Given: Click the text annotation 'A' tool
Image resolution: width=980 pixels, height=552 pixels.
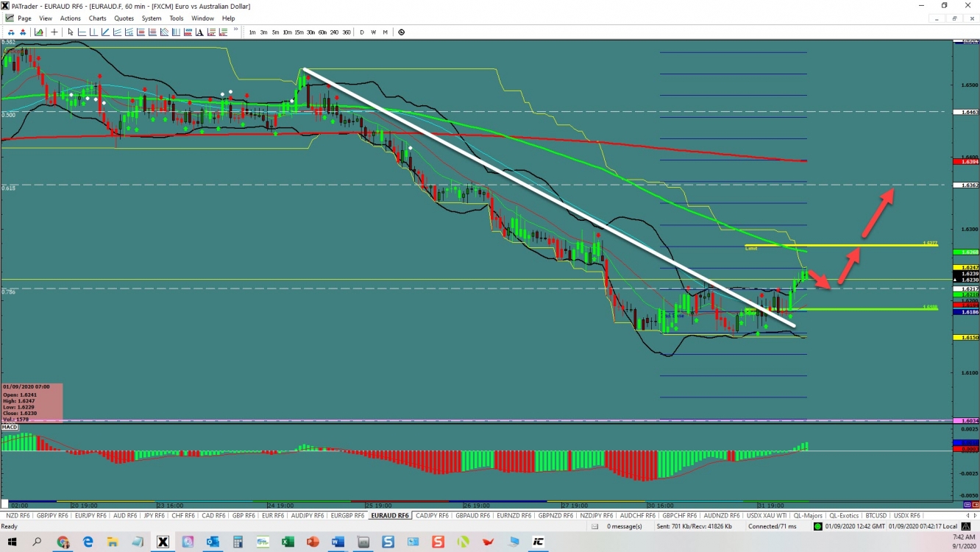Looking at the screenshot, I should (199, 32).
